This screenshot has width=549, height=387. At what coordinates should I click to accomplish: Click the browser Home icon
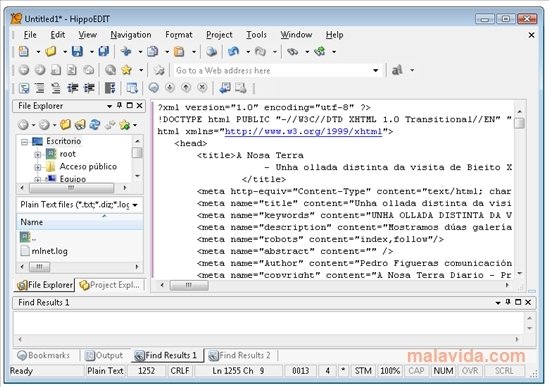point(89,70)
